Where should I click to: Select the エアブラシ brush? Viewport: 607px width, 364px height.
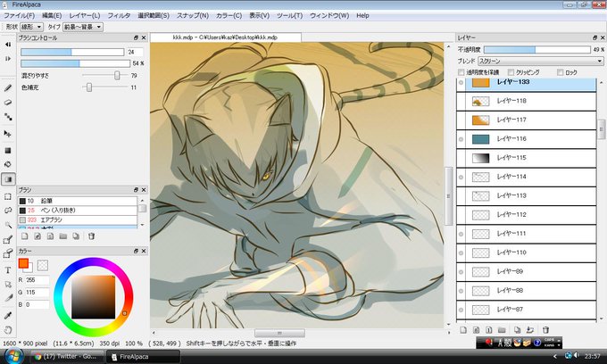click(x=78, y=219)
